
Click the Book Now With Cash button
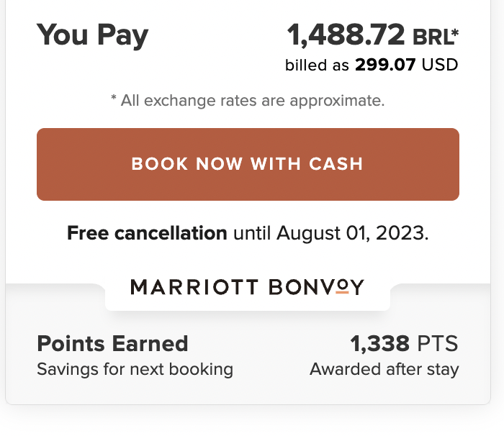pos(248,164)
